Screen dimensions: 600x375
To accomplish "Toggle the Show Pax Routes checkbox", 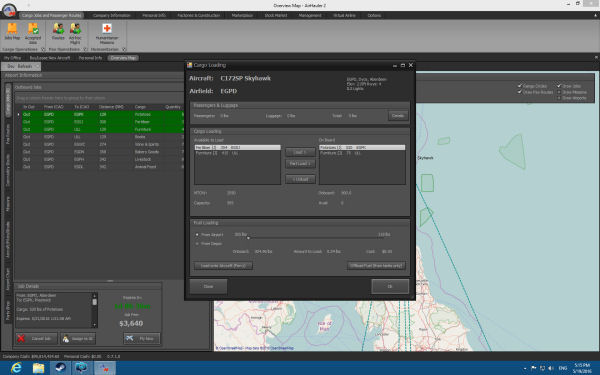I will pos(519,92).
